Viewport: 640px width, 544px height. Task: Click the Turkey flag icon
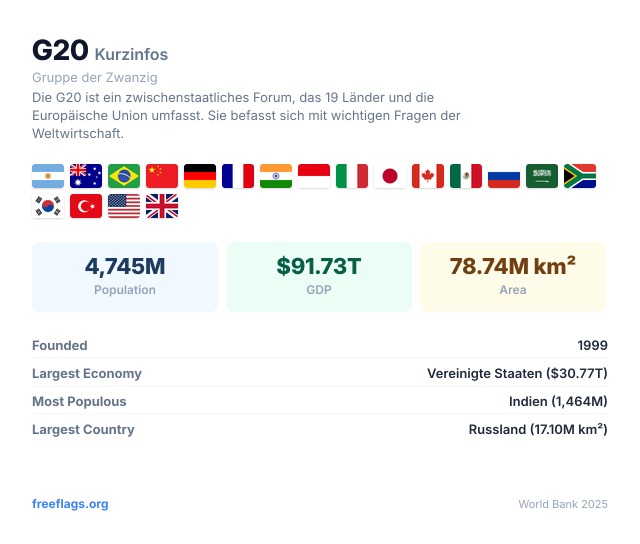point(86,206)
